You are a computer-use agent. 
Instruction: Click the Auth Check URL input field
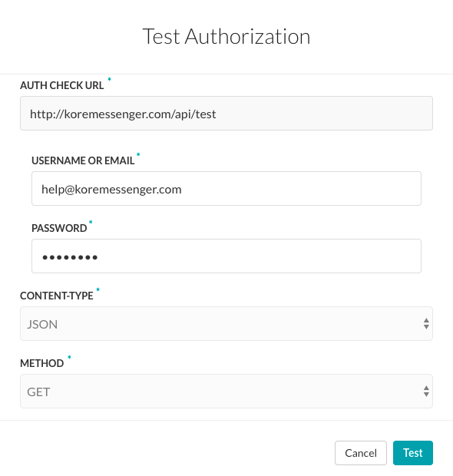[226, 113]
